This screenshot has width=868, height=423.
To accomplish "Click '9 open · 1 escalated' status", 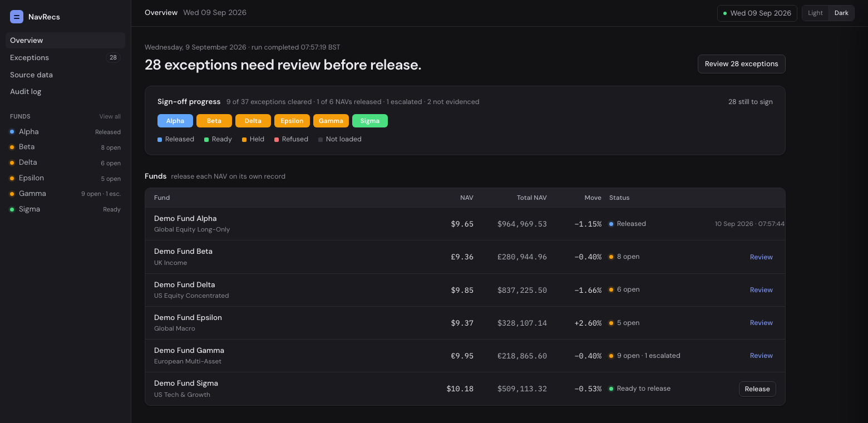I will (x=648, y=356).
